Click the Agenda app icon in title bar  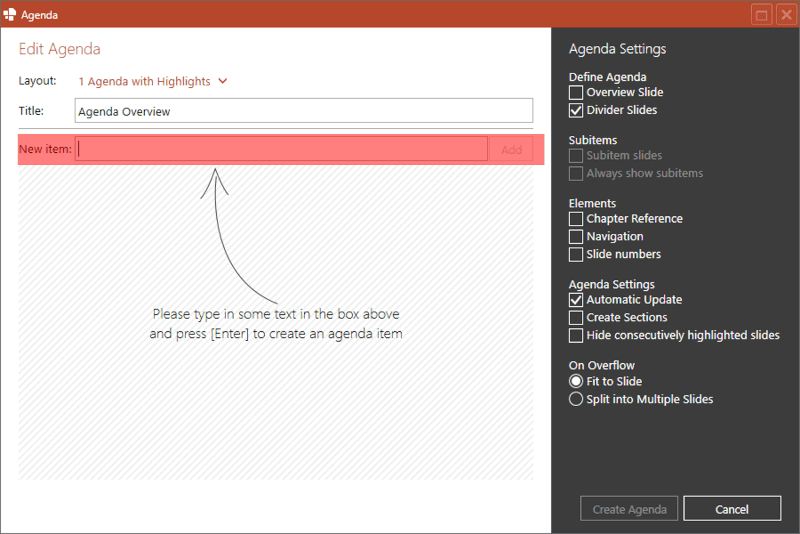click(x=10, y=15)
